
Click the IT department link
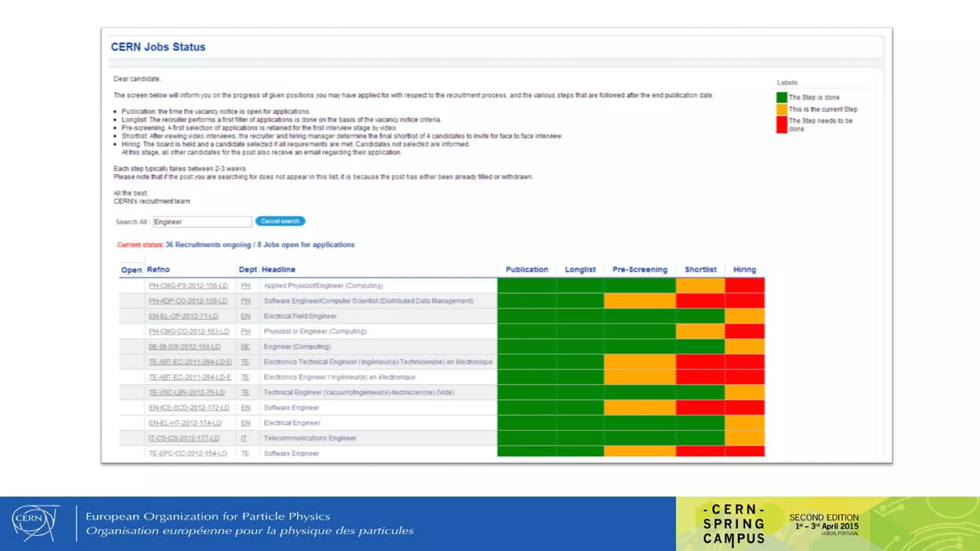(244, 438)
